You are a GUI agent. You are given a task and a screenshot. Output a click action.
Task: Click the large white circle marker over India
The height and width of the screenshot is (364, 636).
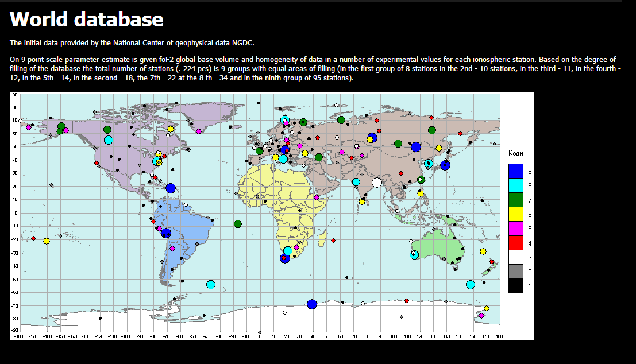[377, 183]
